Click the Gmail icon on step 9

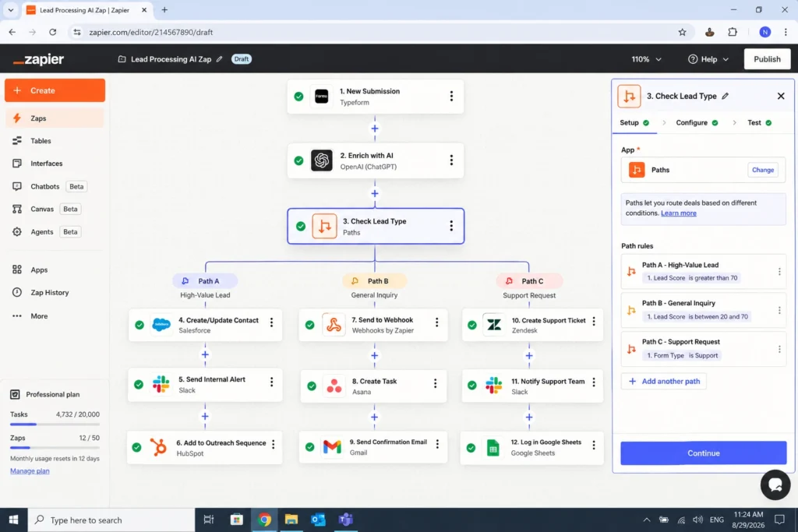click(332, 446)
